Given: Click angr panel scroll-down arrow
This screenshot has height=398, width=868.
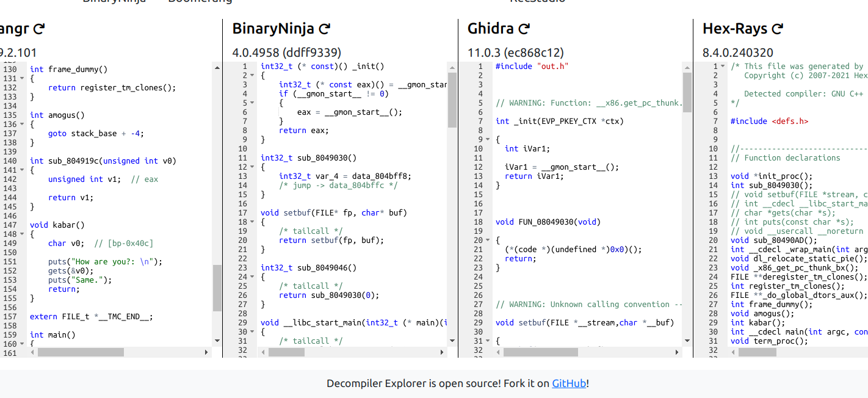Looking at the screenshot, I should [217, 341].
